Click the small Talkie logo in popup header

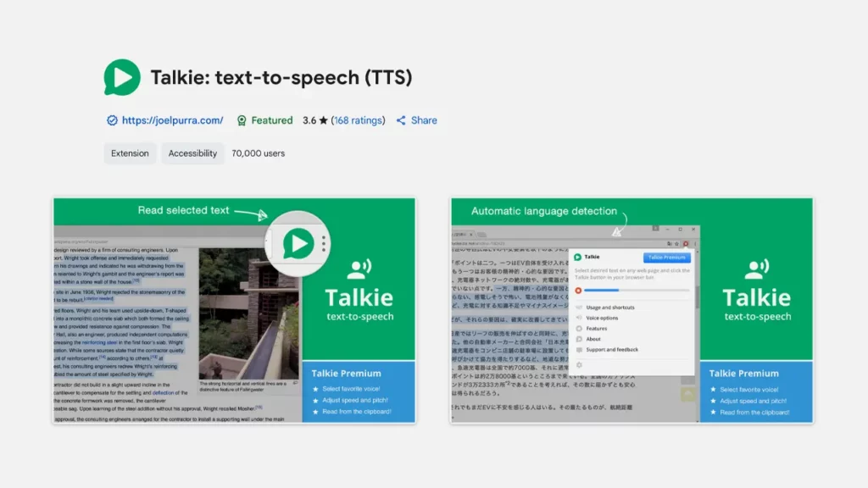coord(578,258)
